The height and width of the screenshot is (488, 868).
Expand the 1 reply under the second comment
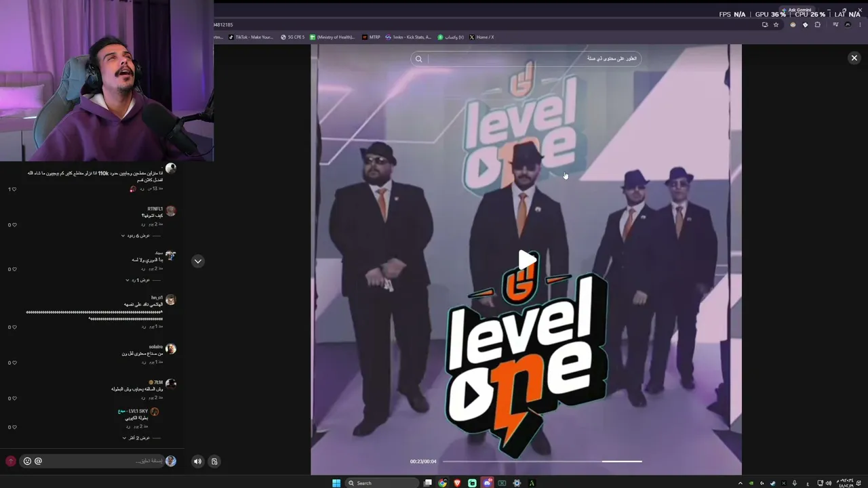[x=142, y=280]
